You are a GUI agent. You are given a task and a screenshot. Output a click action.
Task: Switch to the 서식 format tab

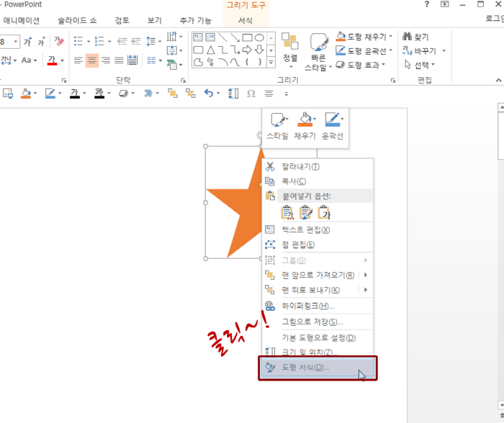pyautogui.click(x=246, y=21)
